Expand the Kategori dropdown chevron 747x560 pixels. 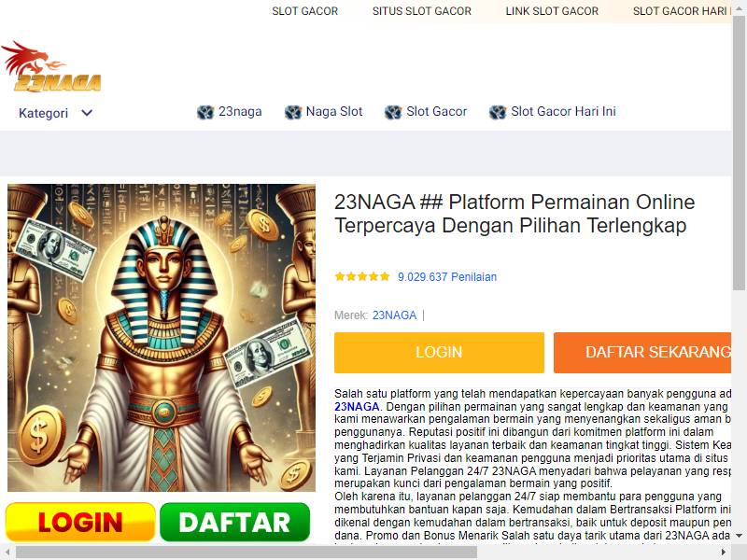[x=87, y=113]
